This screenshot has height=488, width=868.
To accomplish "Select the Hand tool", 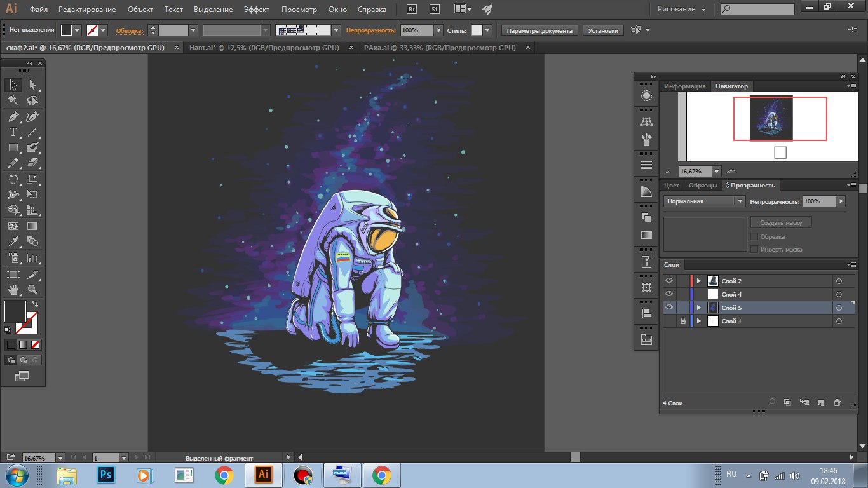I will pyautogui.click(x=13, y=290).
